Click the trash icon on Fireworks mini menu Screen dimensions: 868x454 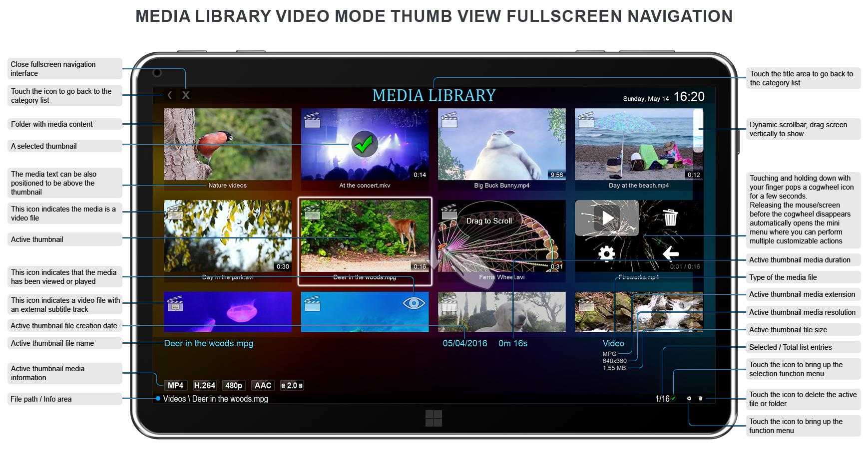(x=670, y=218)
